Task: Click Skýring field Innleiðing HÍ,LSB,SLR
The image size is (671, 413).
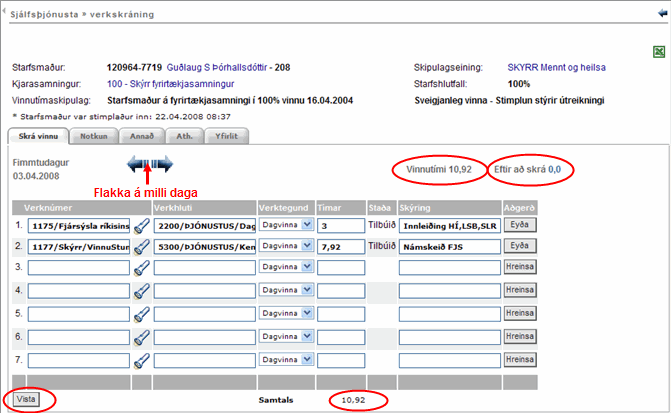Action: coord(450,226)
